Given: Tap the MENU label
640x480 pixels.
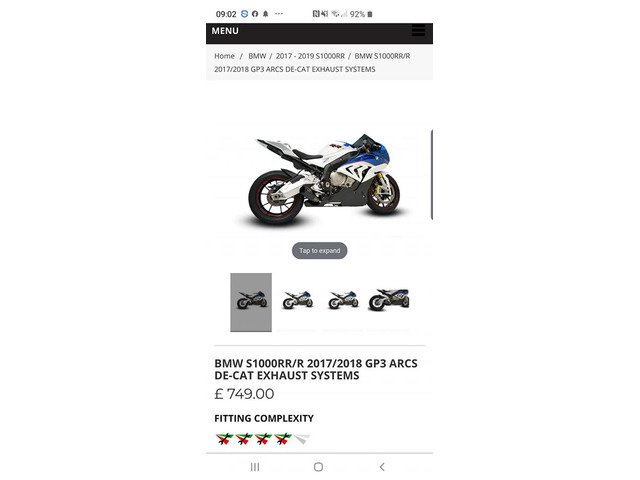Looking at the screenshot, I should [225, 31].
